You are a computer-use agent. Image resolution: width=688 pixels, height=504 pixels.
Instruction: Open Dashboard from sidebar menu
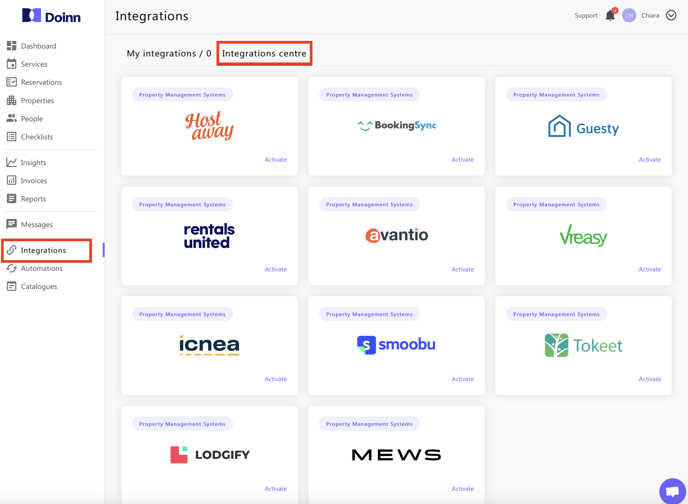(39, 46)
